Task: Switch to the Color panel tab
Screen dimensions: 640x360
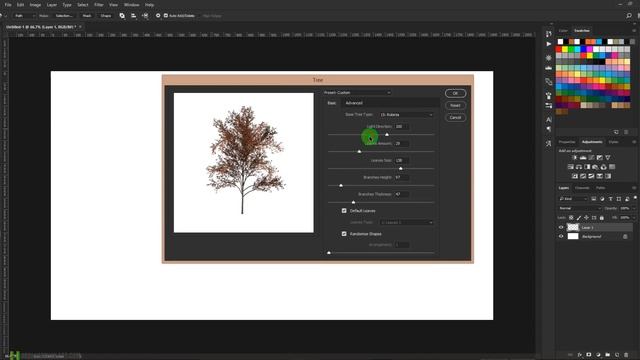Action: 563,31
